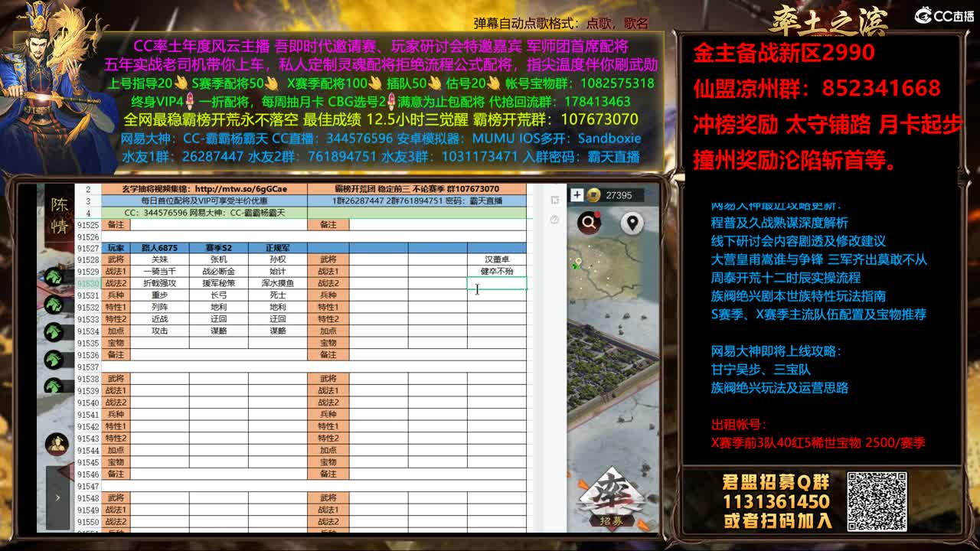Select cell containing 长弓
The width and height of the screenshot is (980, 551).
coord(218,295)
